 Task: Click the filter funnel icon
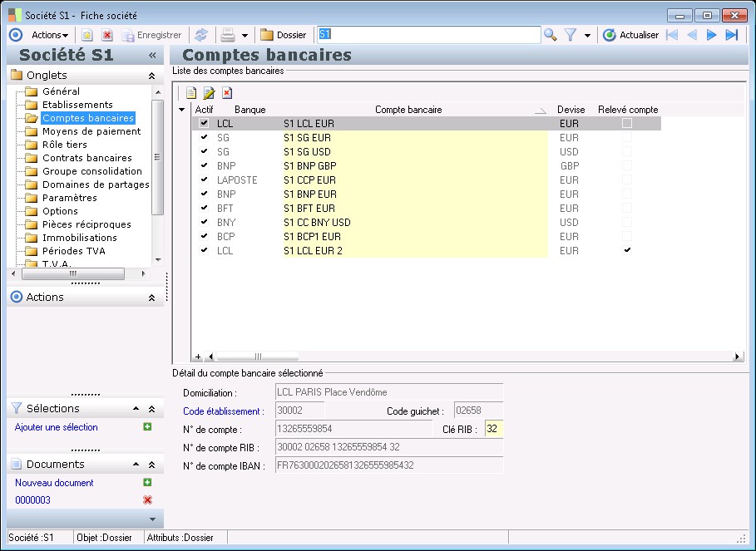(571, 35)
